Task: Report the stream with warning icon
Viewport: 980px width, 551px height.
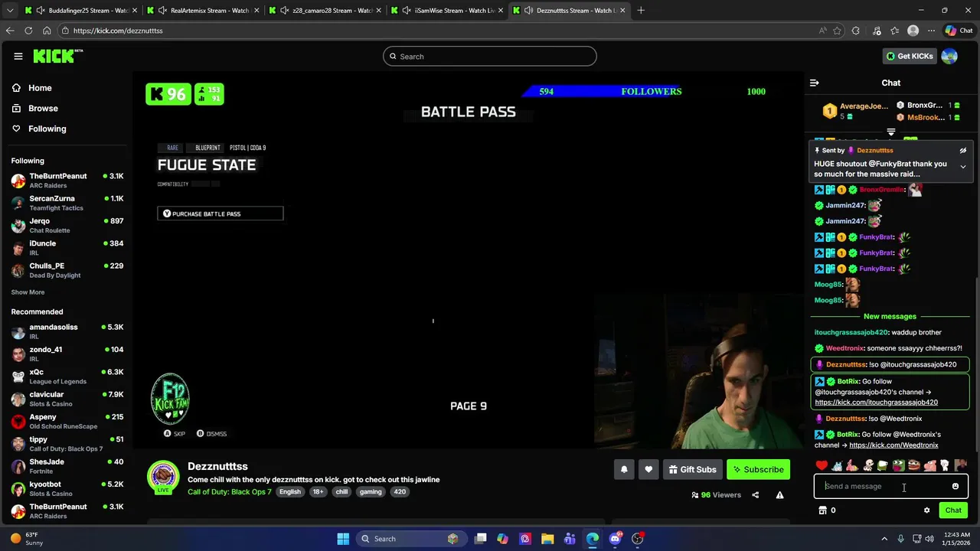Action: pos(779,495)
